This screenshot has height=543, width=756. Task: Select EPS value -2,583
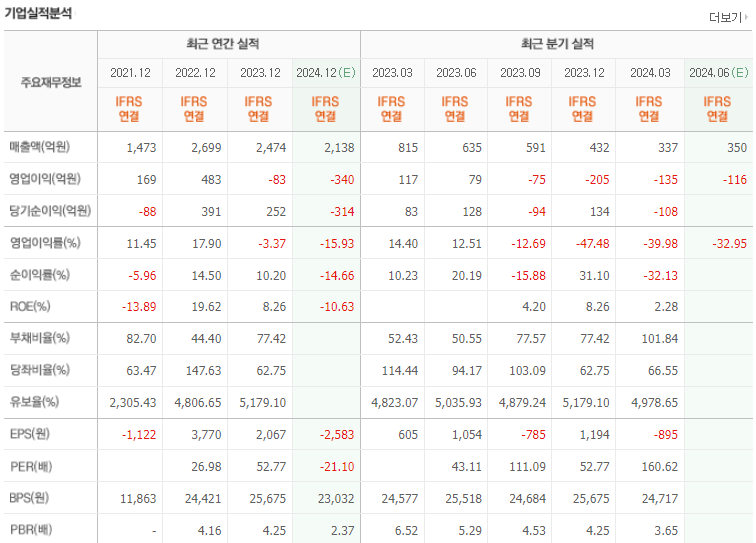(337, 435)
